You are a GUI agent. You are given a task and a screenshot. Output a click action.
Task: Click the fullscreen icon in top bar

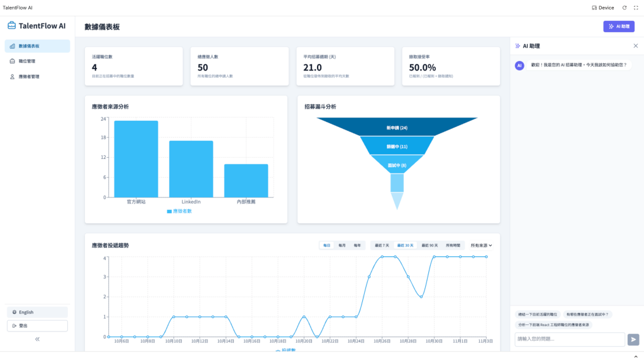coord(636,8)
